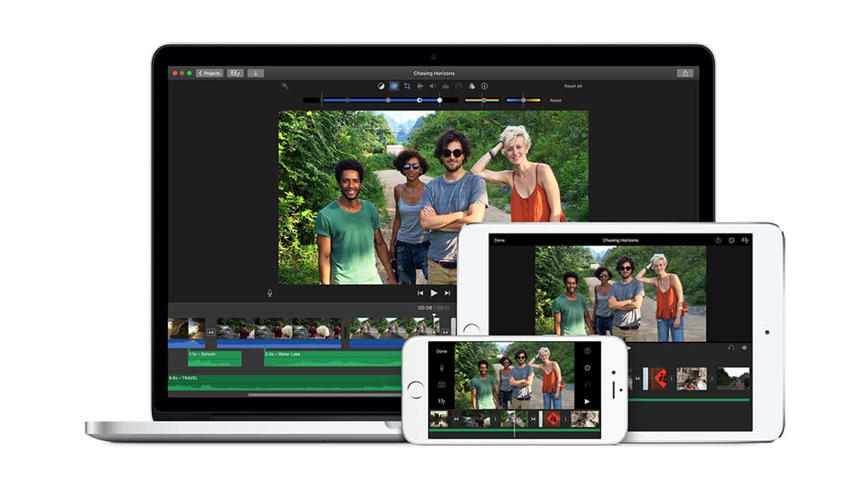
Task: Open the clip information icon
Action: pyautogui.click(x=484, y=86)
